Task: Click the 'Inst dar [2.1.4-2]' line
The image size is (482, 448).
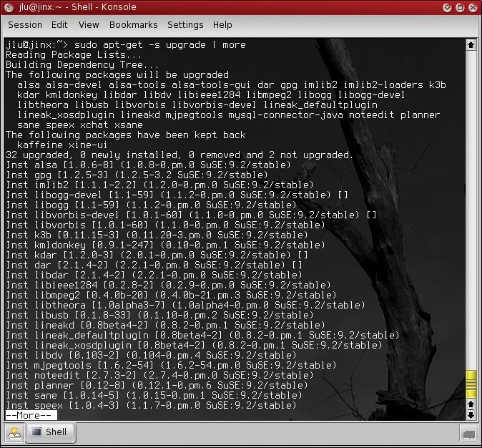Action: [x=154, y=266]
